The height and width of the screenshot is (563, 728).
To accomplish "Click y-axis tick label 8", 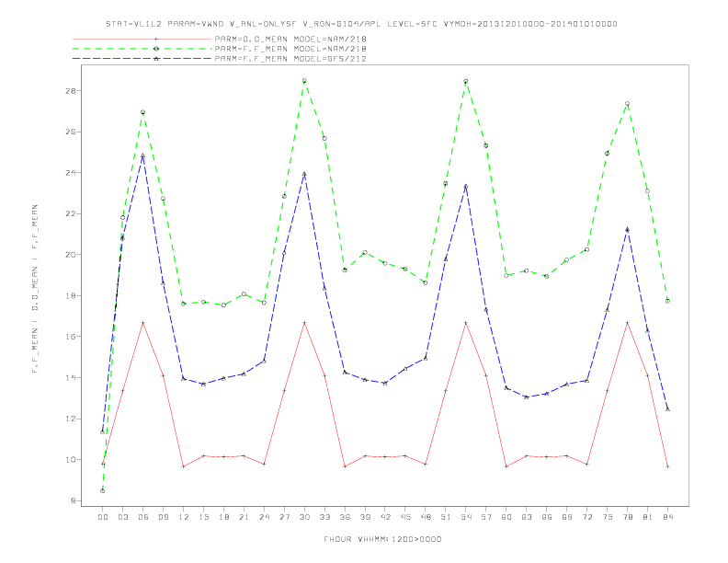I will tap(74, 500).
